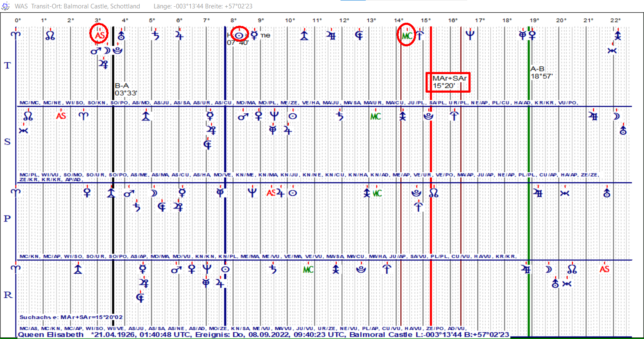Select the Saturn glyph in row T

pyautogui.click(x=156, y=36)
